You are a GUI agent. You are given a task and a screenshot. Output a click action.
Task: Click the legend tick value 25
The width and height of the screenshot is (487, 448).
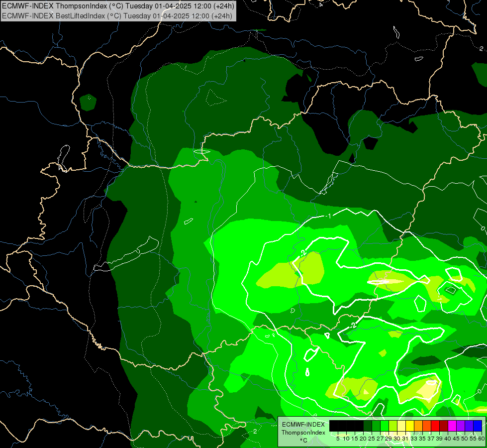[372, 439]
